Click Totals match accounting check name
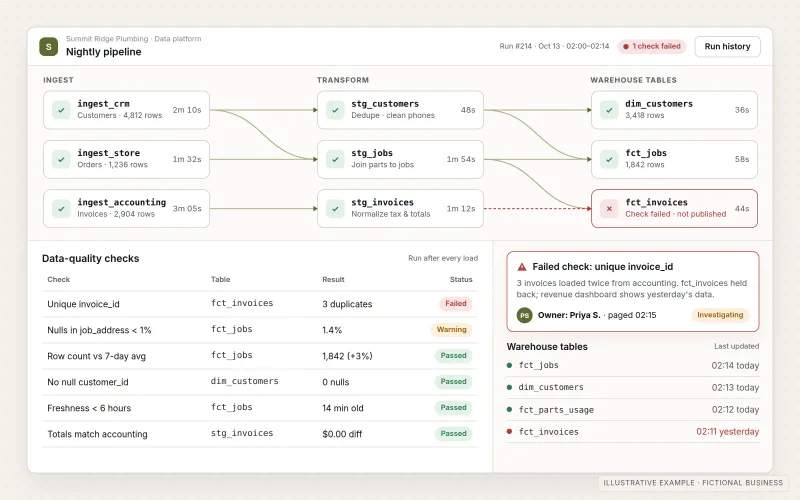 pos(97,434)
